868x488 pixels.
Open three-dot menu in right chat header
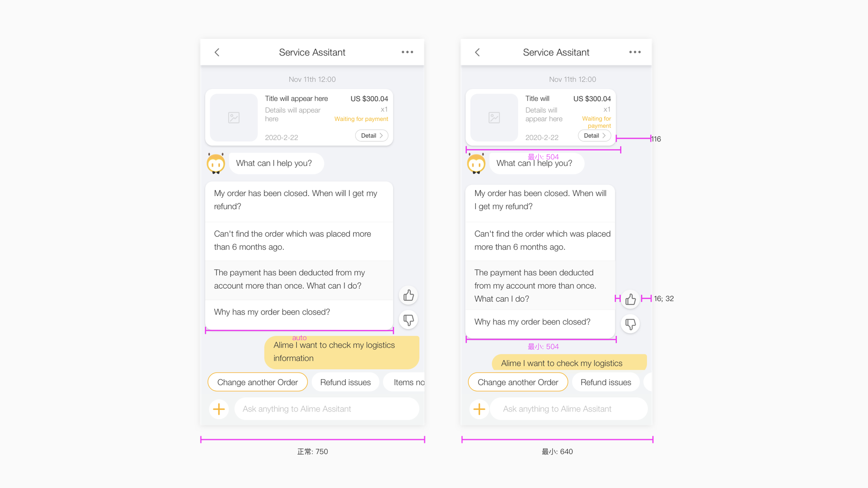[x=635, y=52]
